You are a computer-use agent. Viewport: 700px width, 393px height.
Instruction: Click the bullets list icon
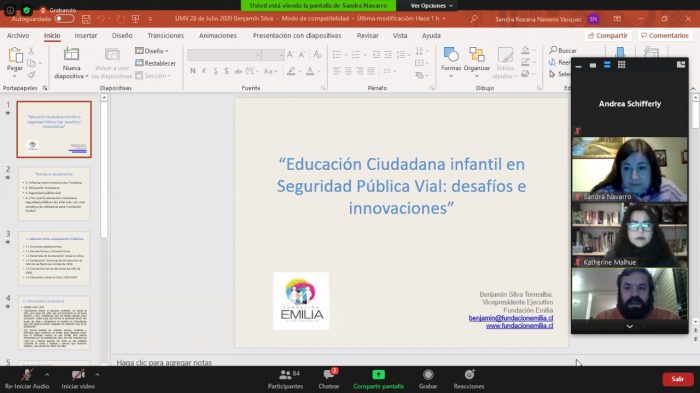coord(337,54)
